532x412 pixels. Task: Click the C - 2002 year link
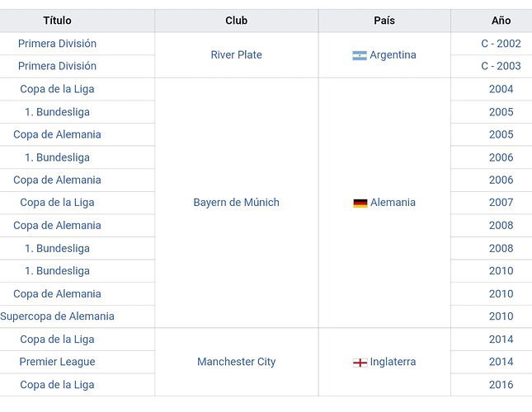click(501, 44)
